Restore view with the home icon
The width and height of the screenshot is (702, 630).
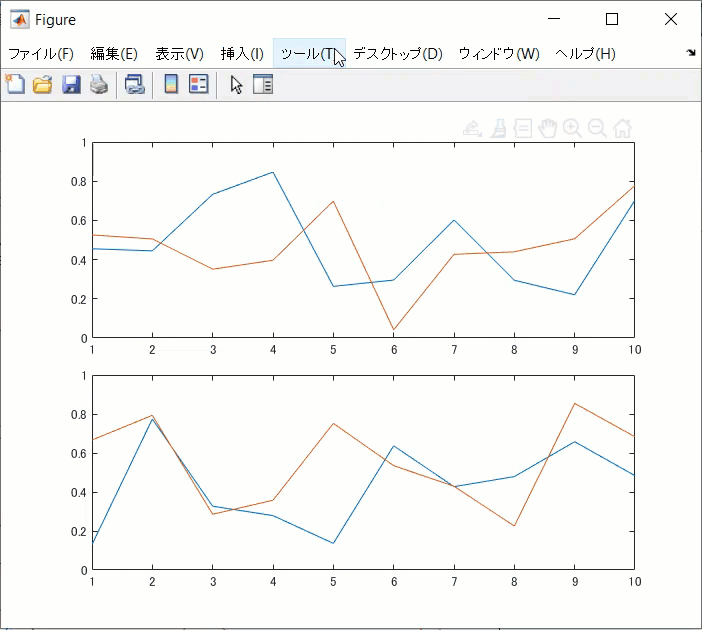pyautogui.click(x=622, y=128)
